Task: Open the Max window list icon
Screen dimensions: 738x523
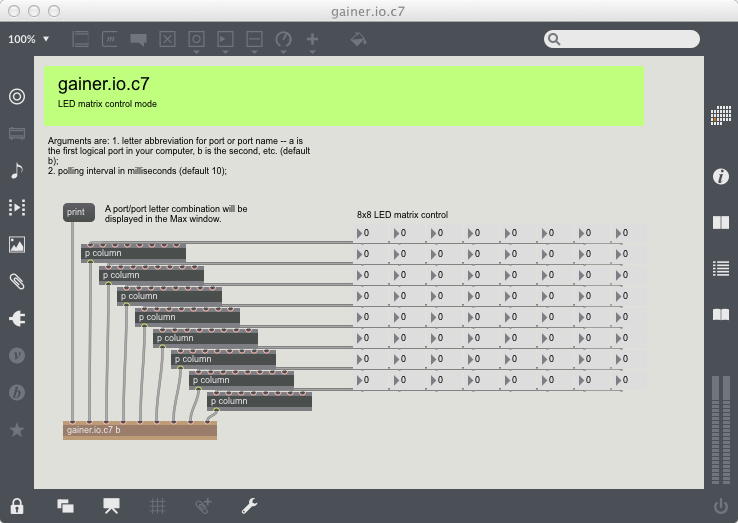Action: [721, 268]
